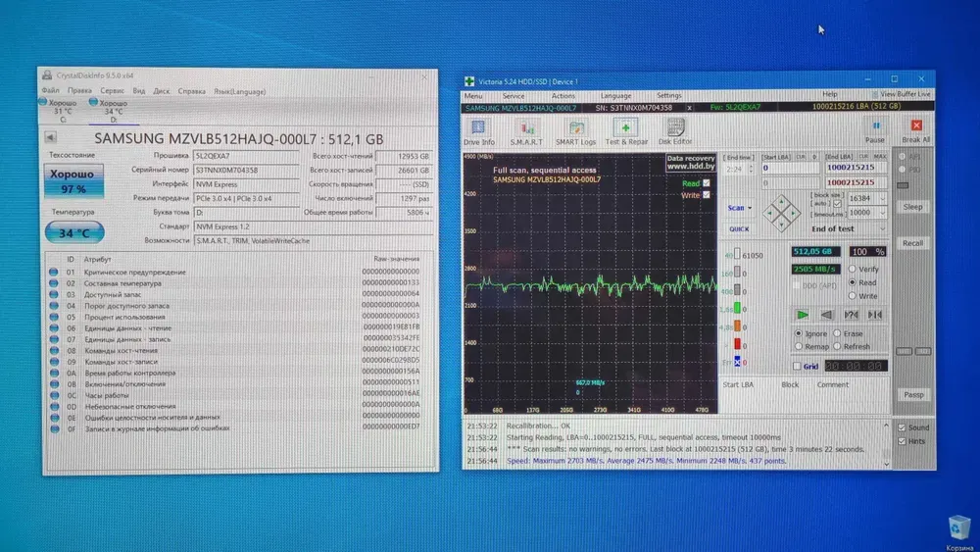Click status circle of attribute 0F row
Screen dimensions: 980x552
54,428
